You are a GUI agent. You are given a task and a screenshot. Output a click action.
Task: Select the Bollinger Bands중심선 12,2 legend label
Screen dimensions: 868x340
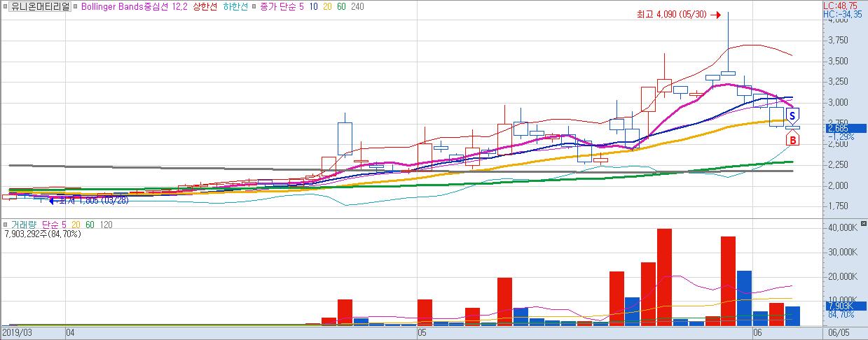tap(135, 7)
